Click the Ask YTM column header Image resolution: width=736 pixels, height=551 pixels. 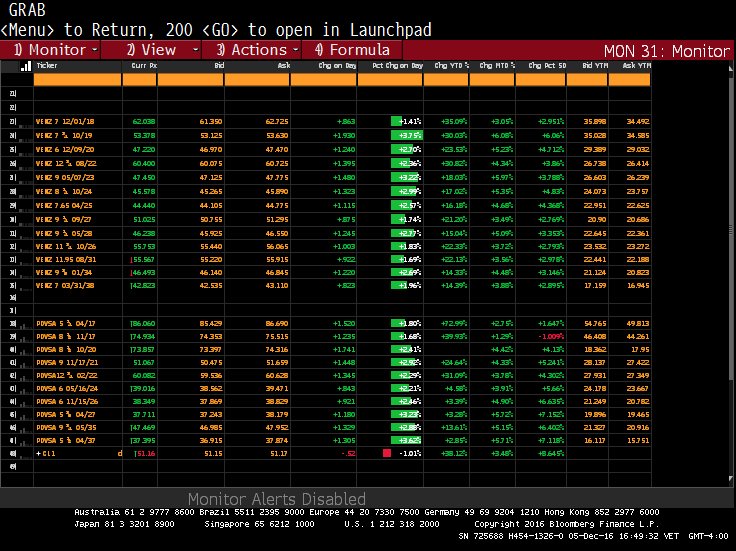(636, 66)
